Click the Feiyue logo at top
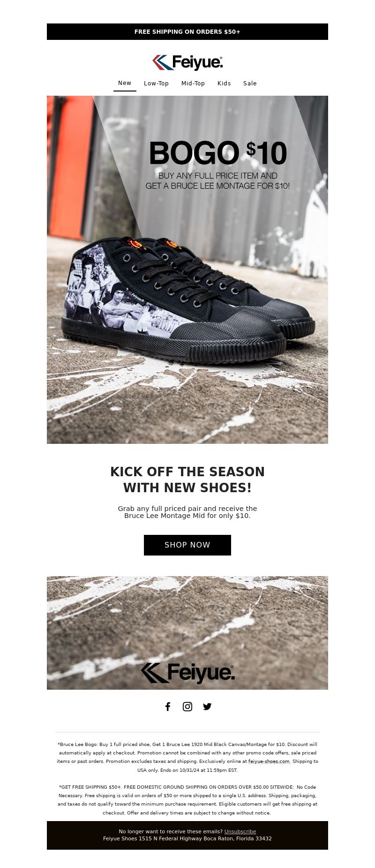Viewport: 375px width, 868px height. click(187, 62)
